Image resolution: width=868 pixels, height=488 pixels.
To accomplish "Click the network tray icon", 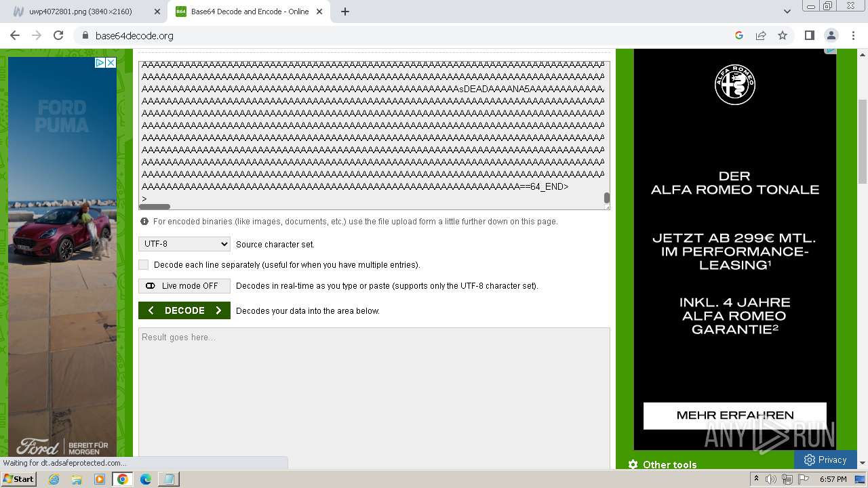I will pos(787,479).
